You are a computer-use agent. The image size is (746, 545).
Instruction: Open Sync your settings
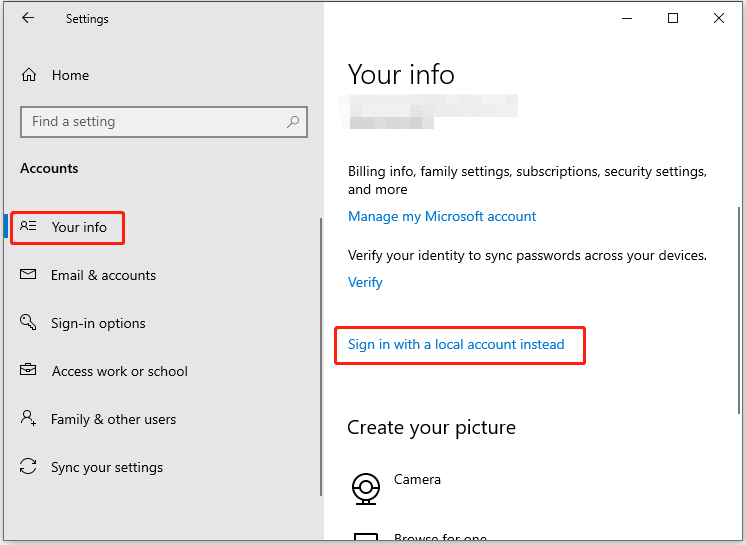pyautogui.click(x=91, y=467)
